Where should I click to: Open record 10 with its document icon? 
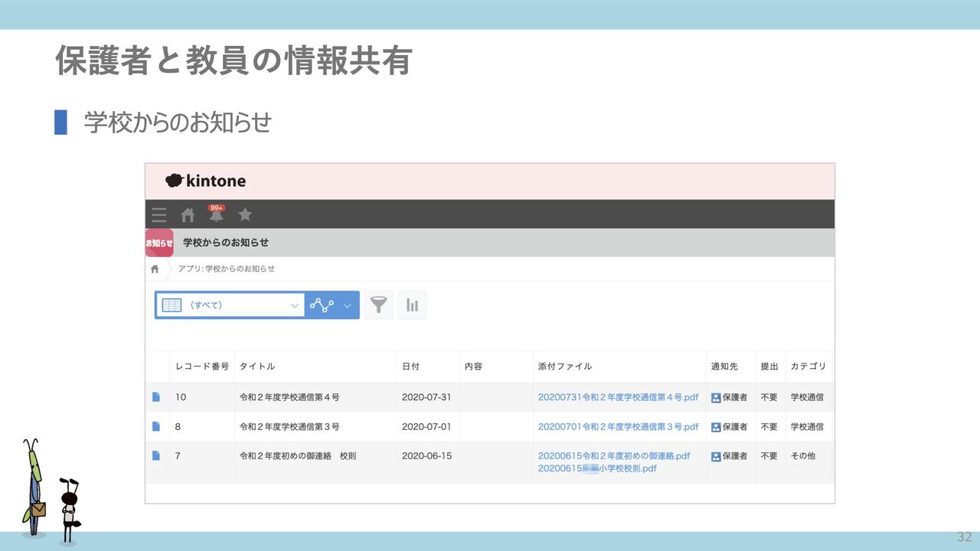point(158,396)
